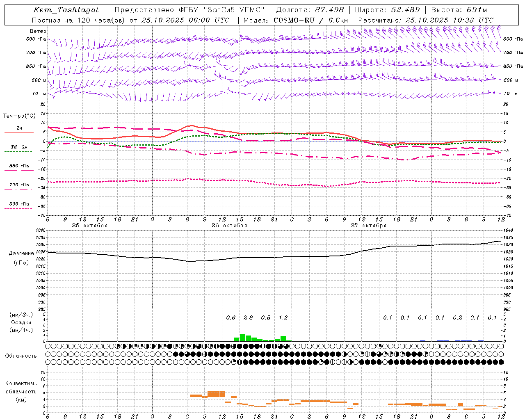Screen dimensions: 525x420
Task: Click the elevation value 691м
Action: [477, 10]
